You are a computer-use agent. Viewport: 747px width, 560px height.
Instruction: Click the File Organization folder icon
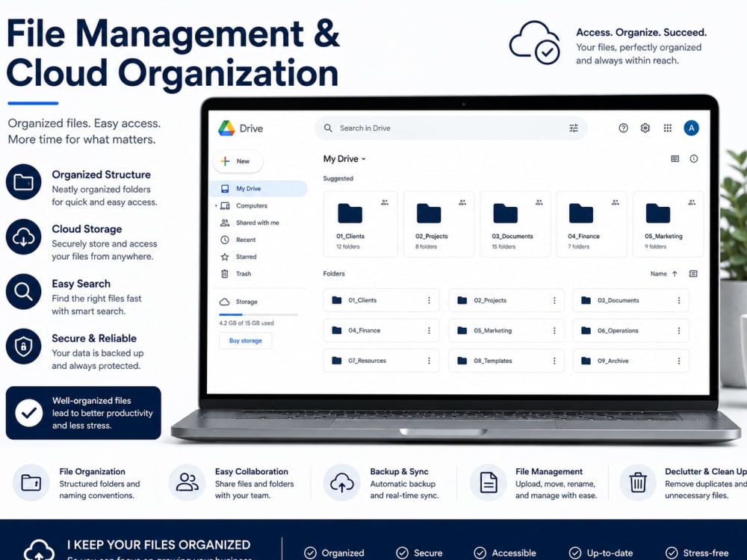click(31, 482)
